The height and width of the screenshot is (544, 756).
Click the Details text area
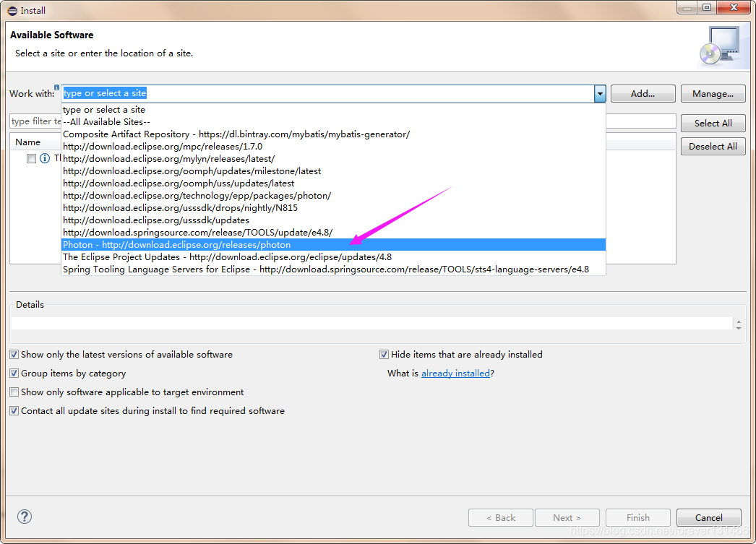pos(371,324)
